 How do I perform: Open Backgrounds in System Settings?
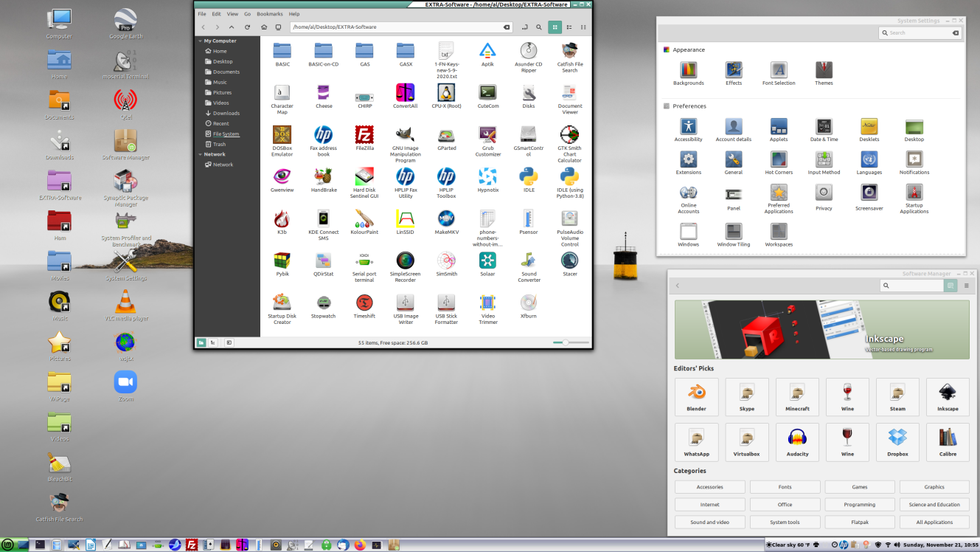click(688, 70)
